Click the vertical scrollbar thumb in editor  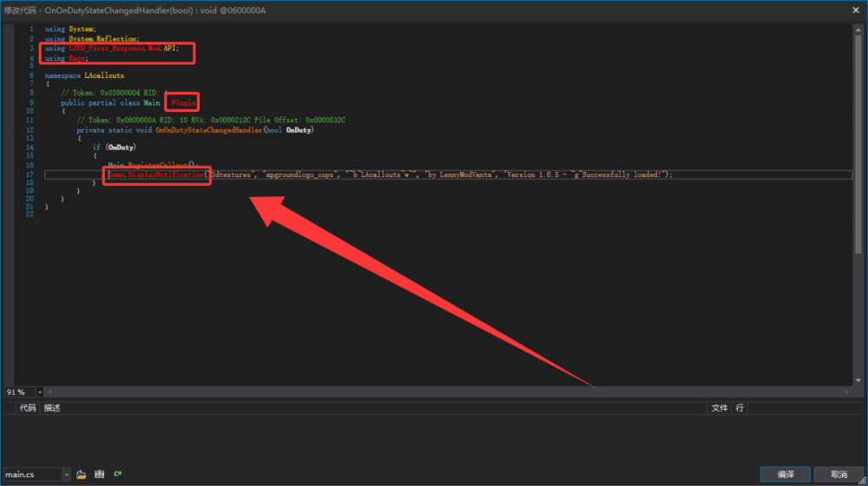(x=858, y=144)
